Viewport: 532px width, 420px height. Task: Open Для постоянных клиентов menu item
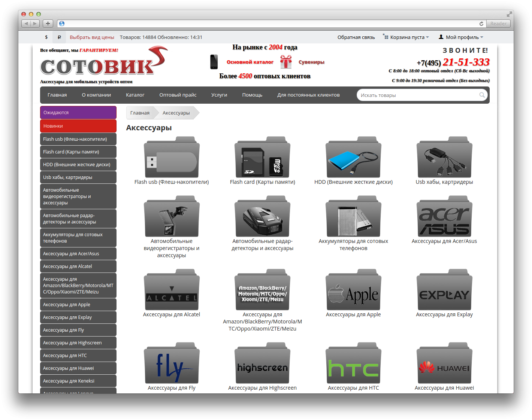click(308, 95)
